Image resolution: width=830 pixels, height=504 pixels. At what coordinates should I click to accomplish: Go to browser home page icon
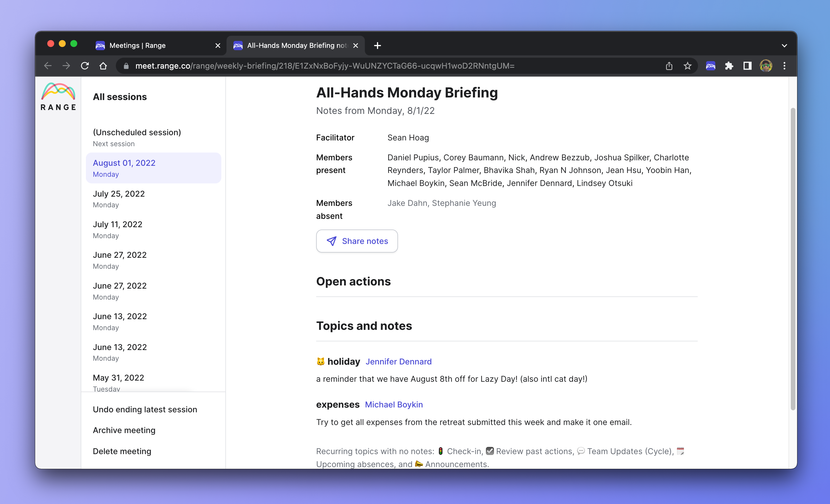(x=103, y=66)
